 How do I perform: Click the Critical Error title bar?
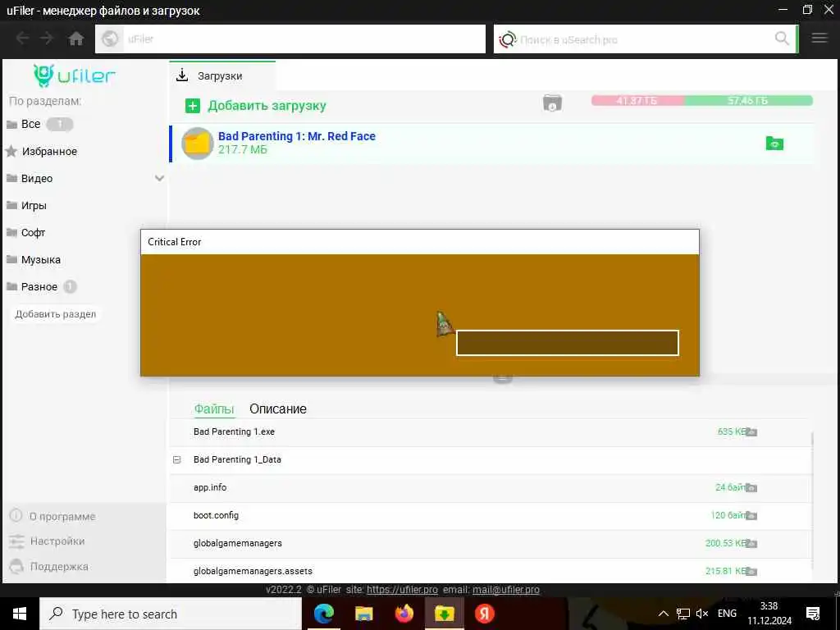click(419, 242)
